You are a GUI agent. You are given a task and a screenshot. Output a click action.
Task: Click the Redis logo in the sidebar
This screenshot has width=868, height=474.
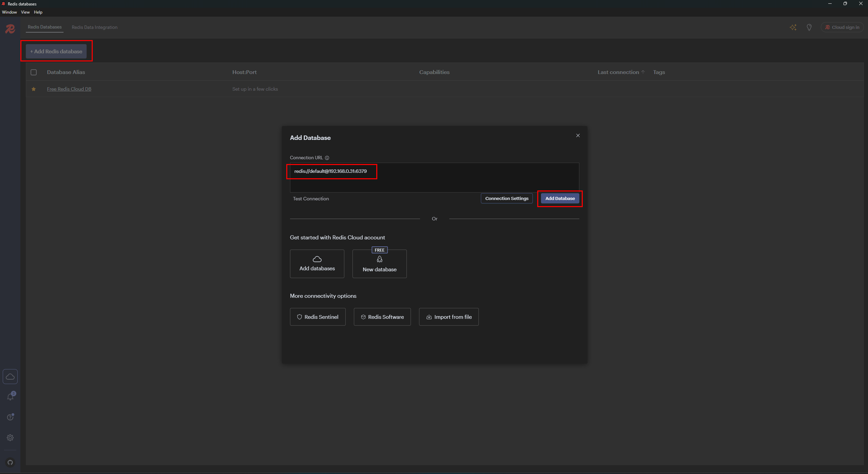click(10, 29)
